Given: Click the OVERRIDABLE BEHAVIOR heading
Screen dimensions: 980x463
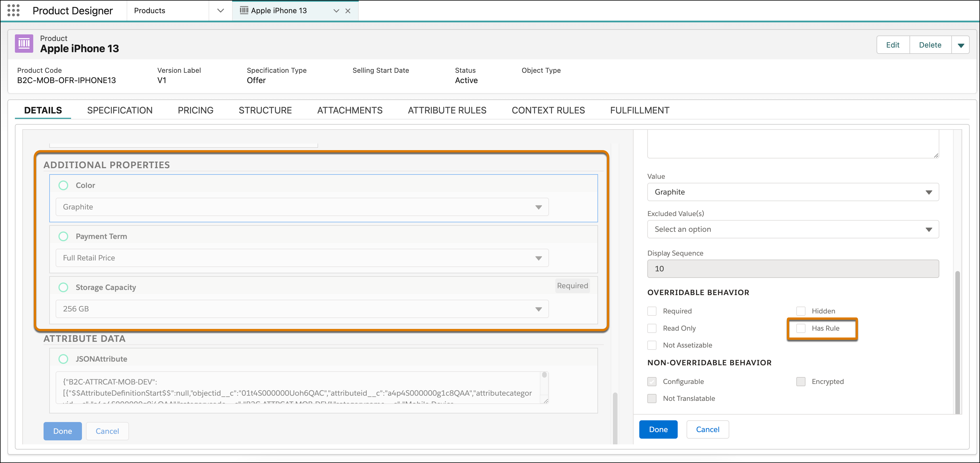Looking at the screenshot, I should point(698,293).
